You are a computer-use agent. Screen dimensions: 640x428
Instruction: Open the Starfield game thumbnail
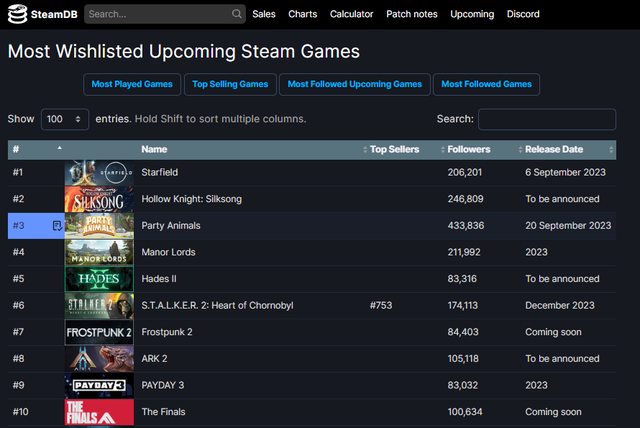click(x=99, y=173)
